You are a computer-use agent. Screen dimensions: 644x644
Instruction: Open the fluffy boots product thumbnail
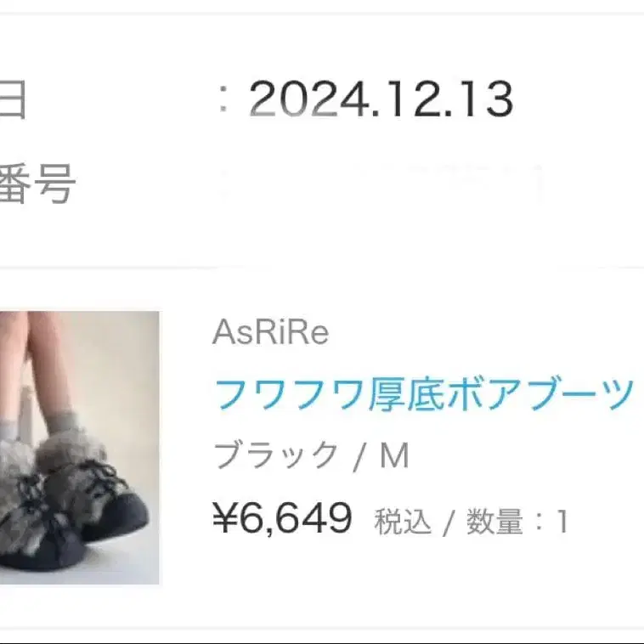click(79, 447)
